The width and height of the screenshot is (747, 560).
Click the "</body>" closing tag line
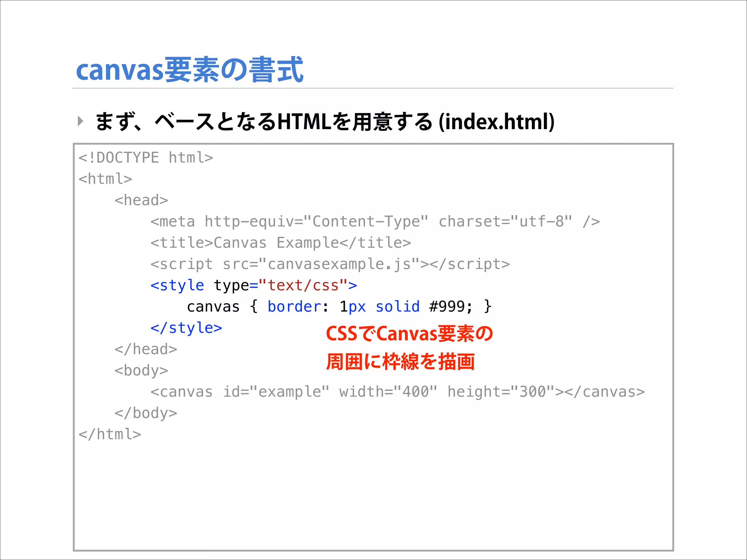[x=146, y=413]
